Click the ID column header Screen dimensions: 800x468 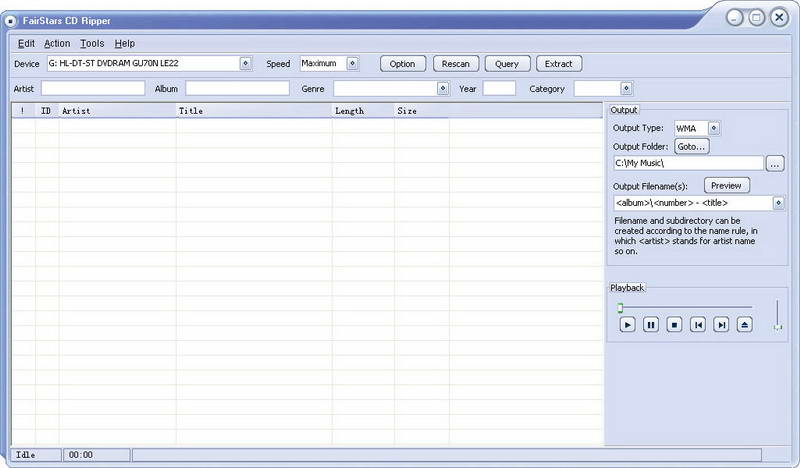[x=47, y=111]
